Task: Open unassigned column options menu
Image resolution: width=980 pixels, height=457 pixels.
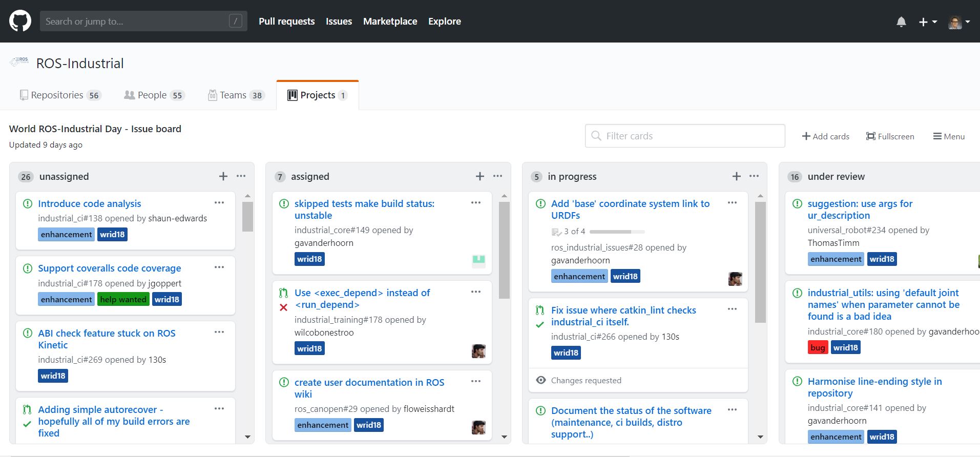Action: (241, 176)
